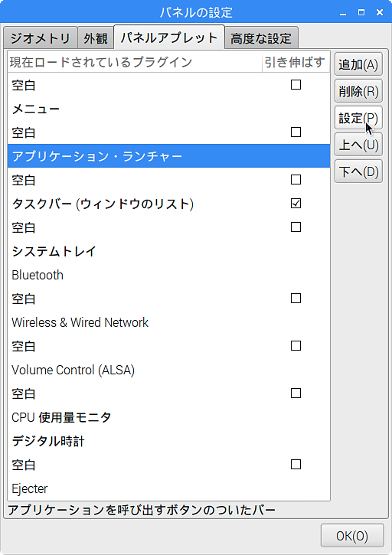The width and height of the screenshot is (392, 555).
Task: Select the システムトレイ plugin
Action: coord(168,251)
